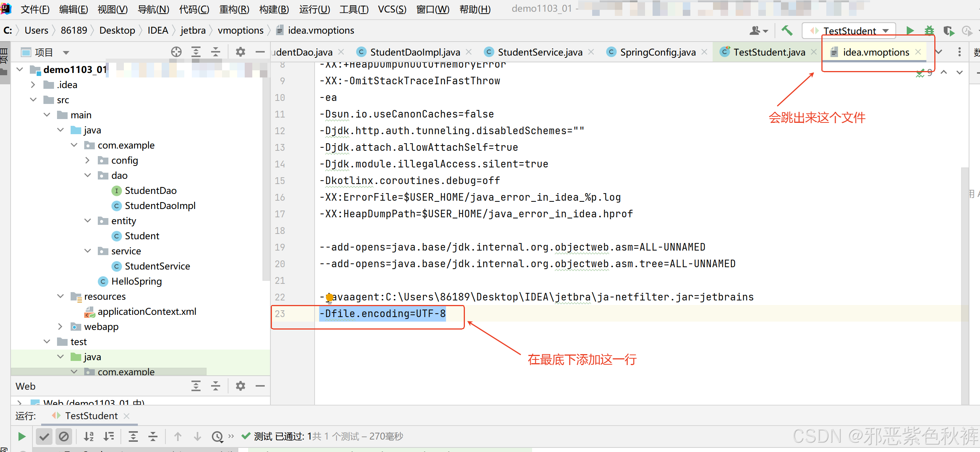Viewport: 980px width, 452px height.
Task: Click the test history clock icon
Action: [x=217, y=437]
